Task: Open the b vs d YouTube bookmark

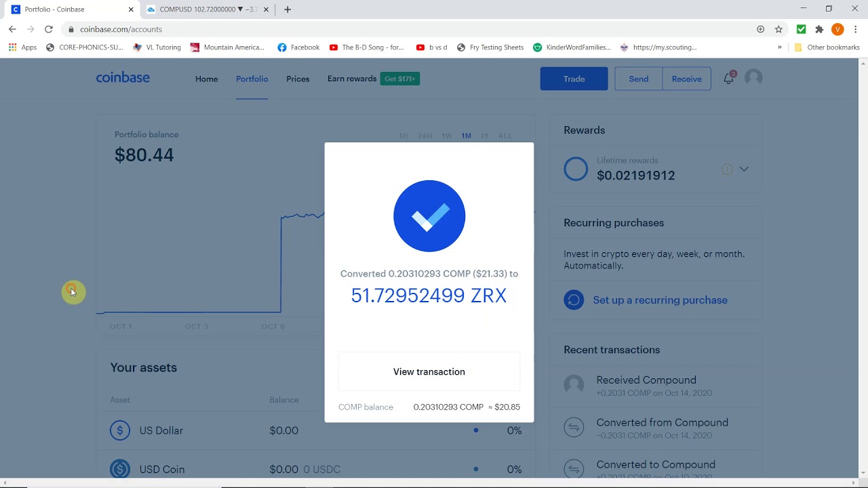Action: point(431,47)
